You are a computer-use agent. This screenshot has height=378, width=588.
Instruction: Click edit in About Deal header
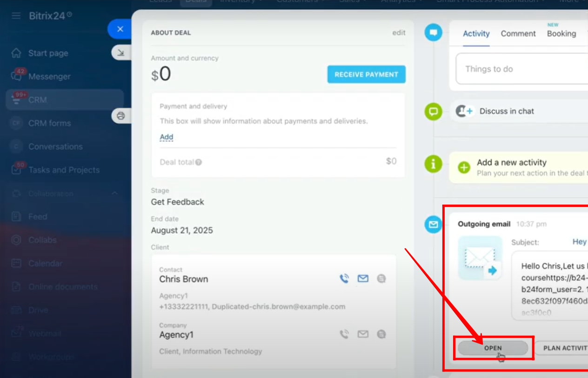click(x=399, y=33)
